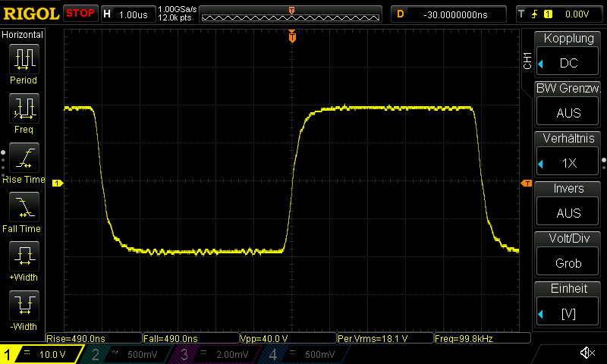Image resolution: width=607 pixels, height=364 pixels.
Task: Select the Rise Time measurement icon
Action: tap(24, 158)
